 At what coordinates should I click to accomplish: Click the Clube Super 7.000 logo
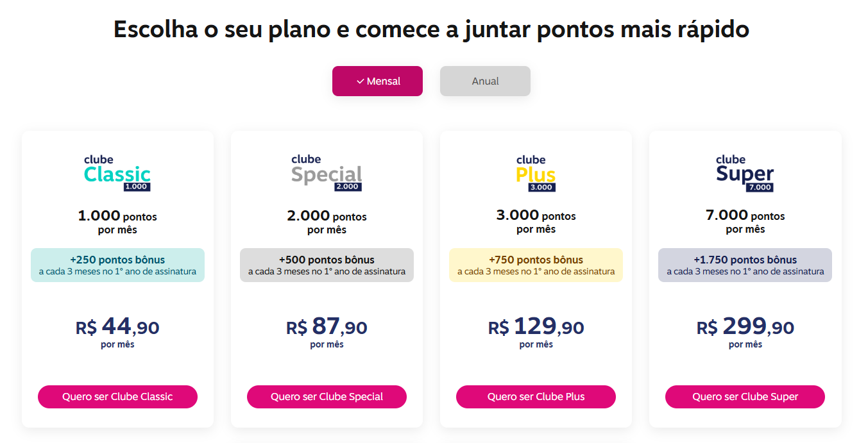click(x=744, y=172)
